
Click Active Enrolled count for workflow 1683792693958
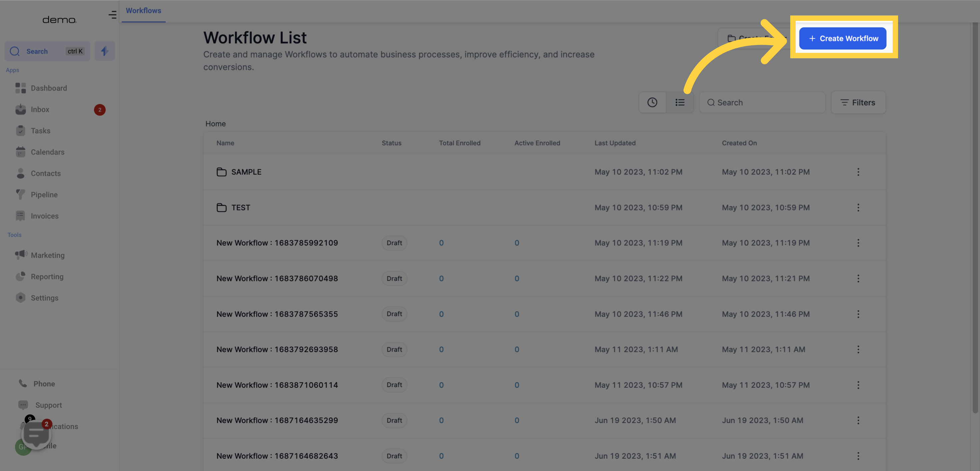click(x=517, y=349)
